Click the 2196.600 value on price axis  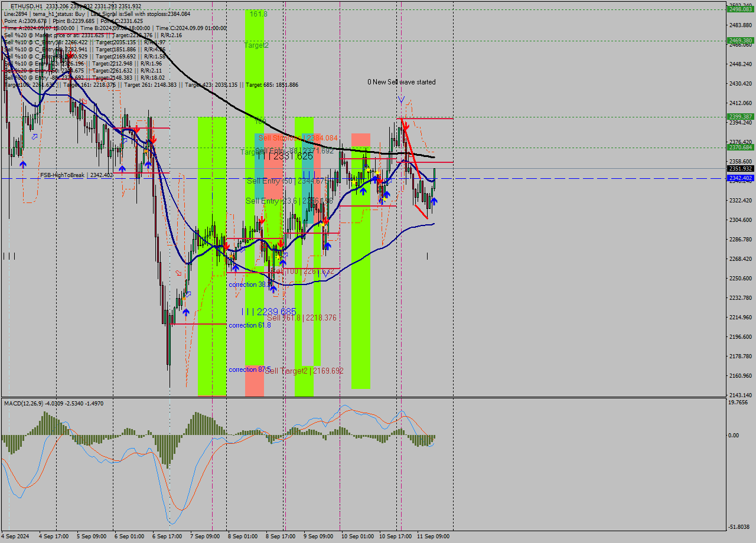coord(740,336)
